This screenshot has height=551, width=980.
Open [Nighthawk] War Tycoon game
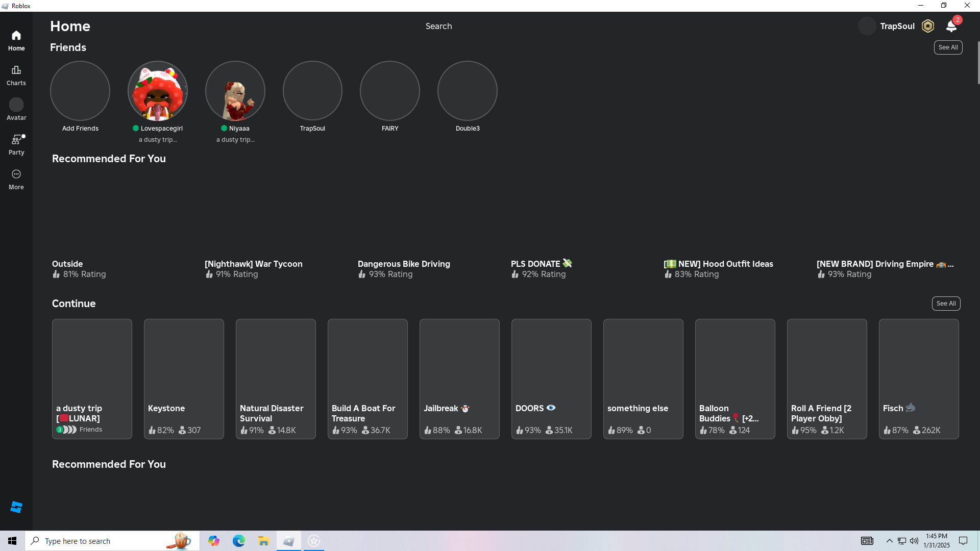coord(254,264)
